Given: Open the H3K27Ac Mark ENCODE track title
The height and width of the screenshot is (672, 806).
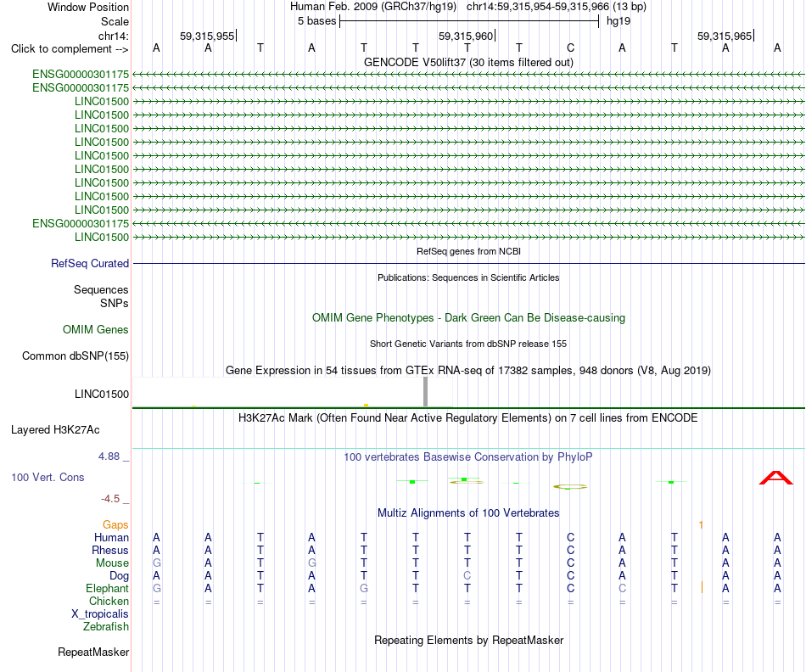Looking at the screenshot, I should (468, 418).
